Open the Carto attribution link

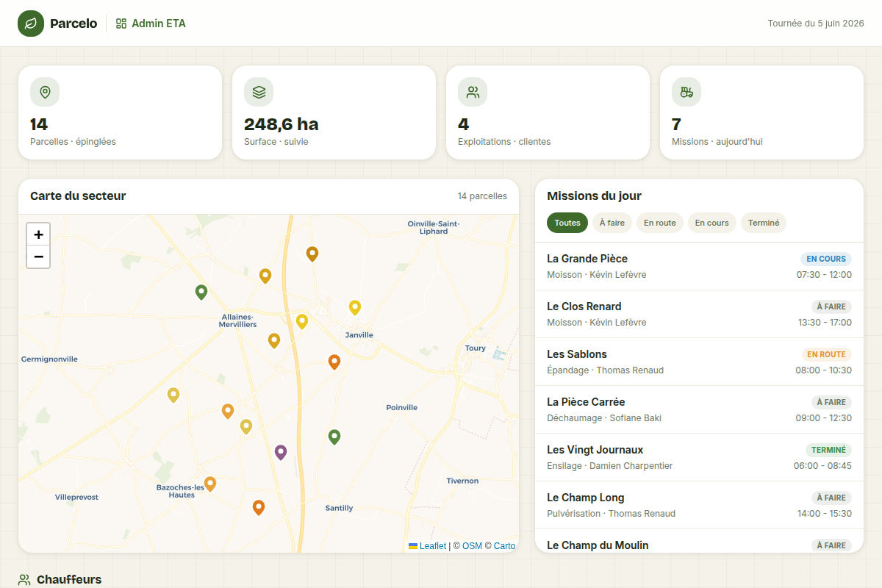click(504, 546)
